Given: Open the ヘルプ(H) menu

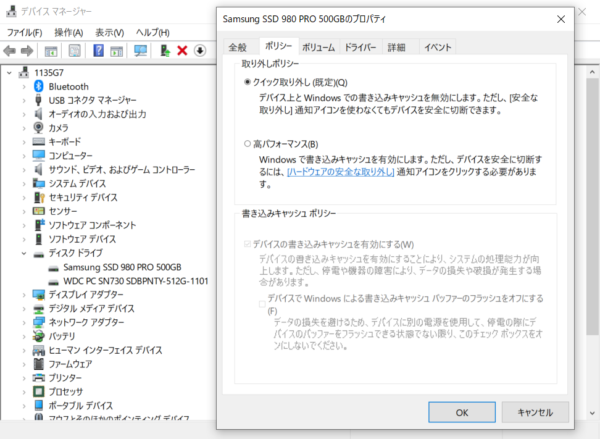Looking at the screenshot, I should (153, 33).
